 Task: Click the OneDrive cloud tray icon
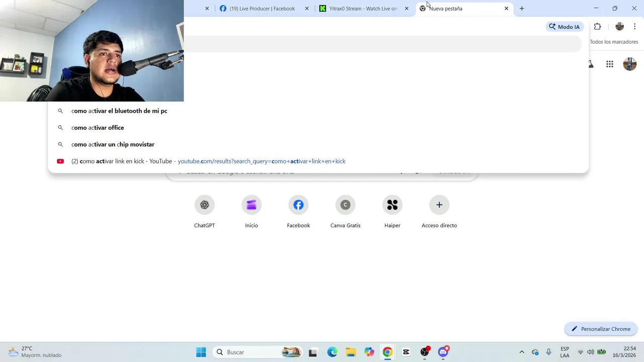(535, 352)
